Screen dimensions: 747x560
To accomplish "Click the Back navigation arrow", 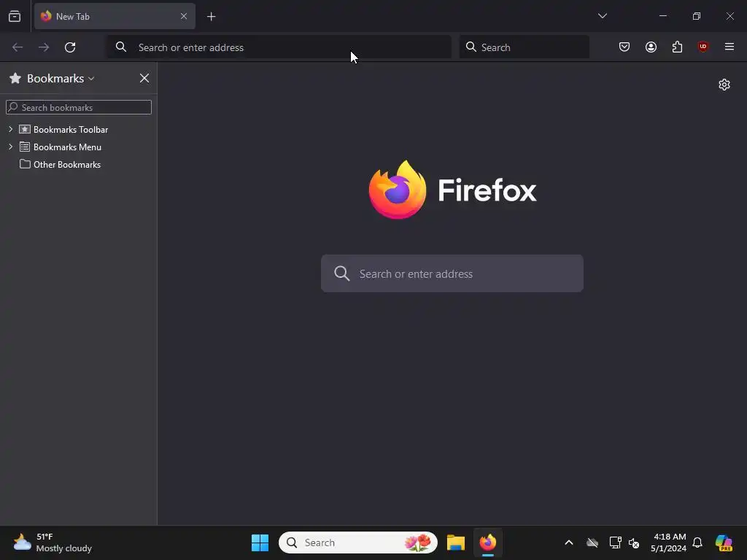I will pos(18,47).
